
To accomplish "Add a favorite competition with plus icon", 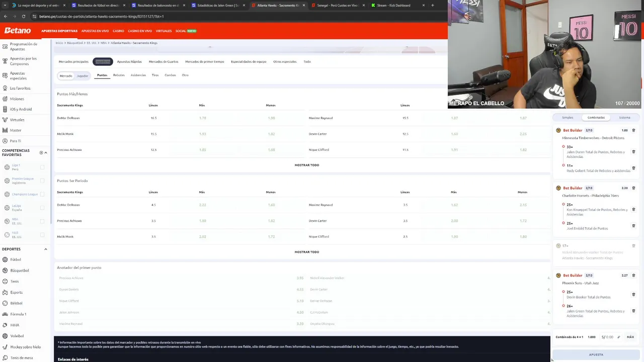I will pyautogui.click(x=41, y=152).
